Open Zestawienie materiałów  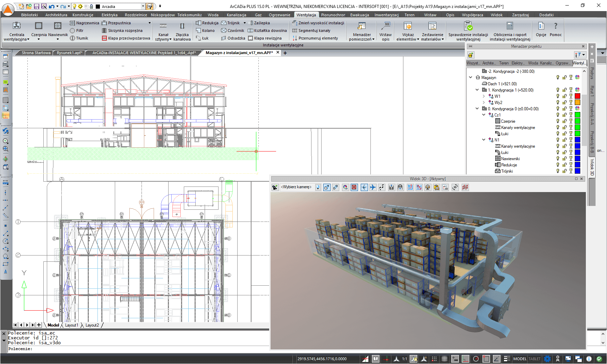pos(432,31)
